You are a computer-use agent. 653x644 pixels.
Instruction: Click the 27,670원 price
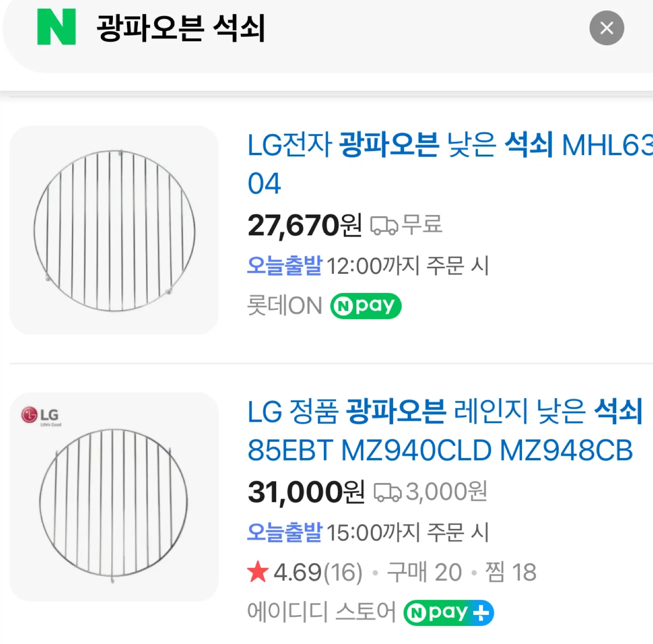click(304, 225)
